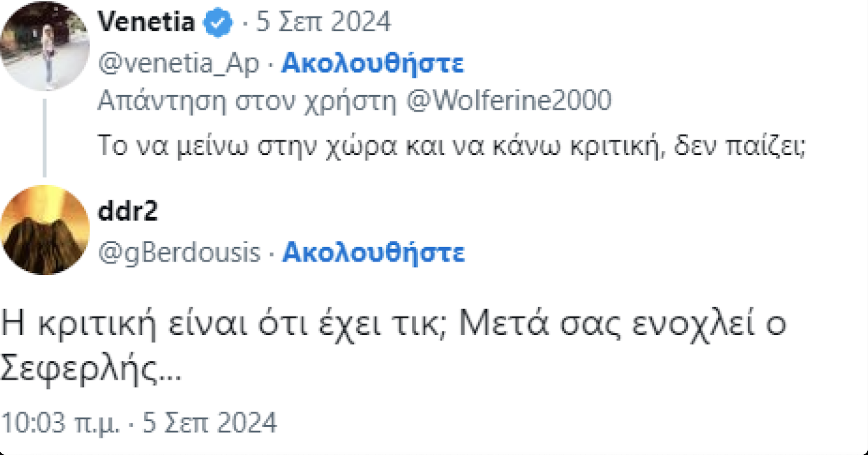The height and width of the screenshot is (455, 868).
Task: Open the @gBerdousis handle
Action: pyautogui.click(x=180, y=252)
